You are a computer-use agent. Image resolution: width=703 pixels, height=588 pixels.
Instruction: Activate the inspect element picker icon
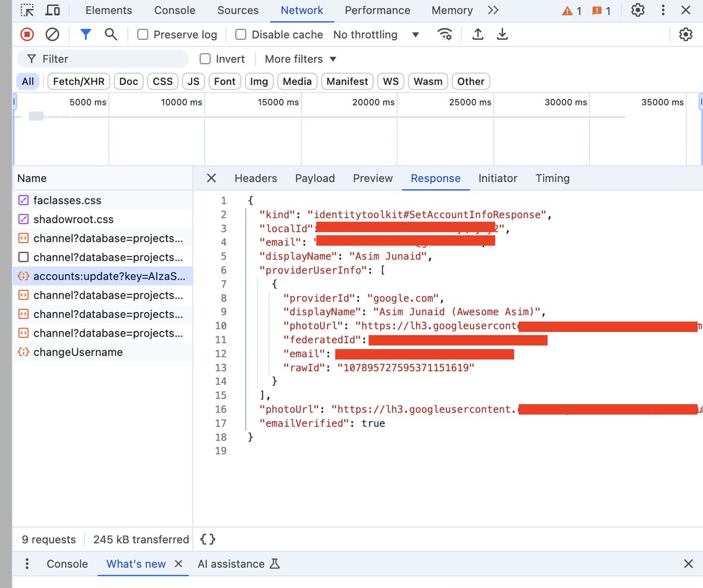(27, 11)
